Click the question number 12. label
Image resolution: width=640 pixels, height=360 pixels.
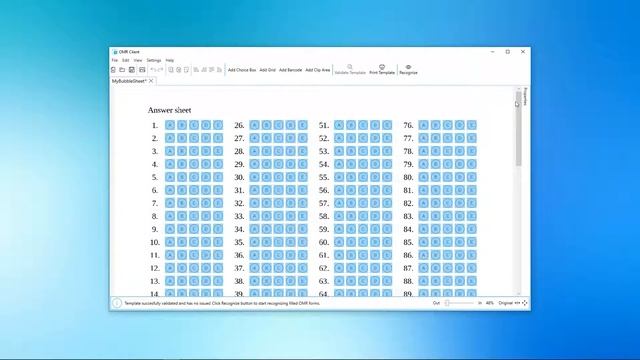[155, 268]
